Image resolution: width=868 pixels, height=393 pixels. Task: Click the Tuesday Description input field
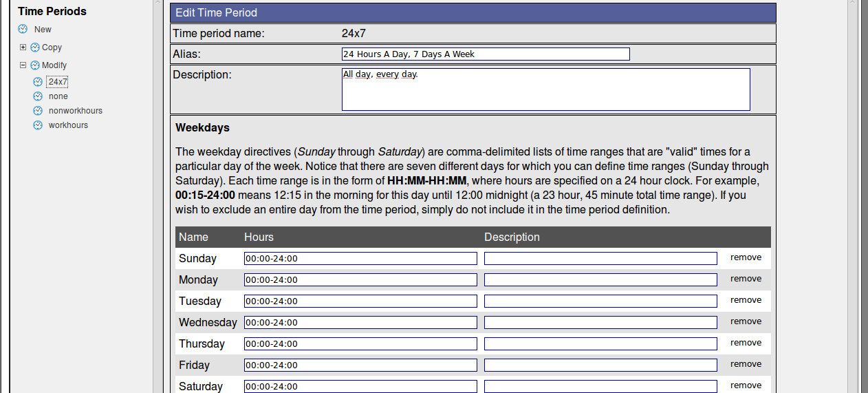[600, 301]
